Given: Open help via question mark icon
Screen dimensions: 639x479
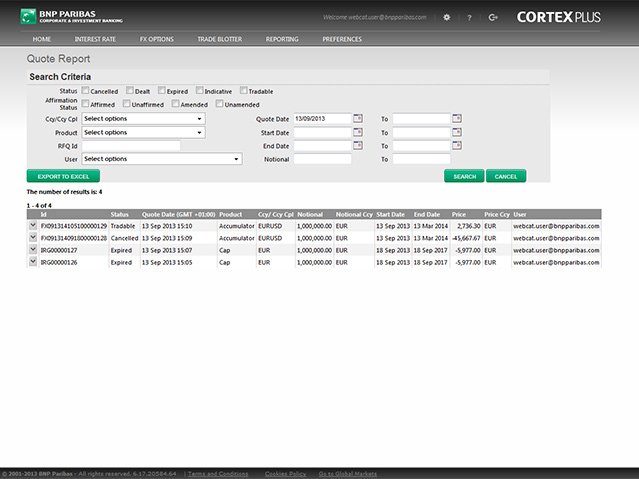Looking at the screenshot, I should tap(469, 18).
